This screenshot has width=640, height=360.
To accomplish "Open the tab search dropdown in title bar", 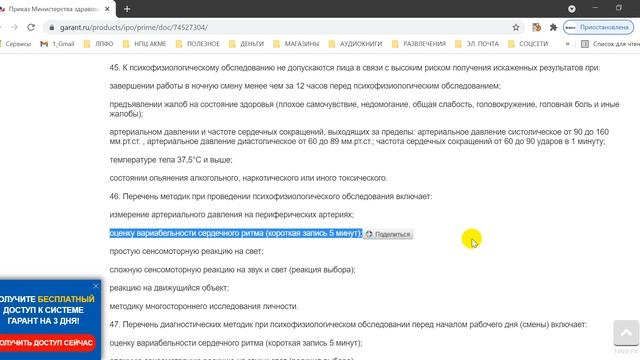I will [572, 9].
